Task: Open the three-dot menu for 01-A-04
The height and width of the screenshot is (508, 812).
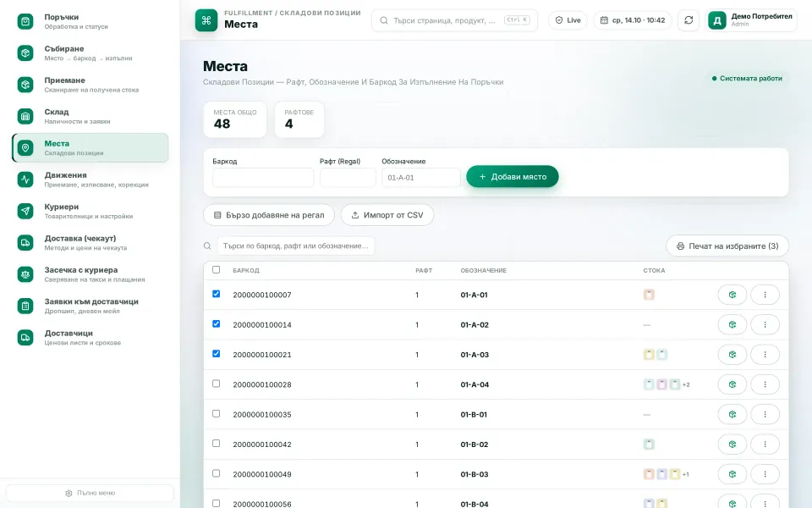Action: coord(765,384)
